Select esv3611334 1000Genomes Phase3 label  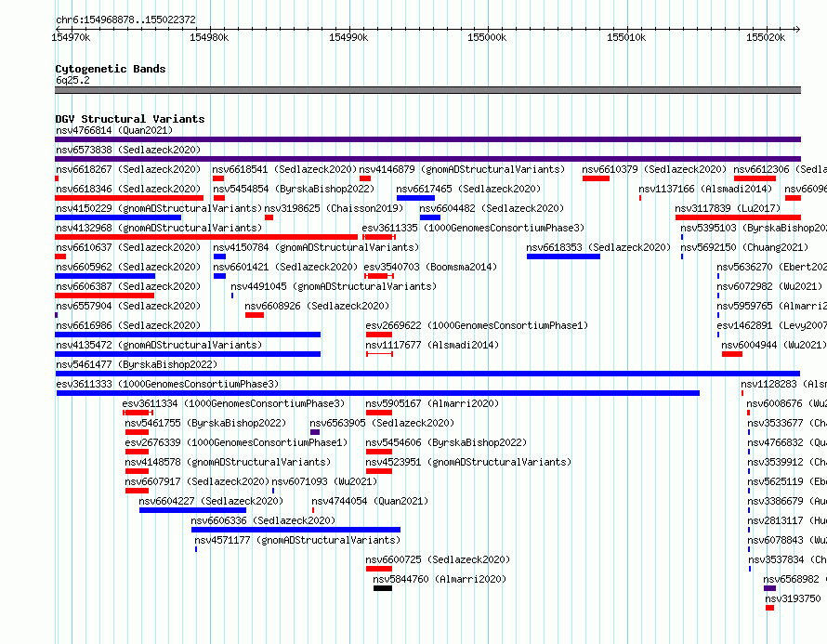click(233, 403)
